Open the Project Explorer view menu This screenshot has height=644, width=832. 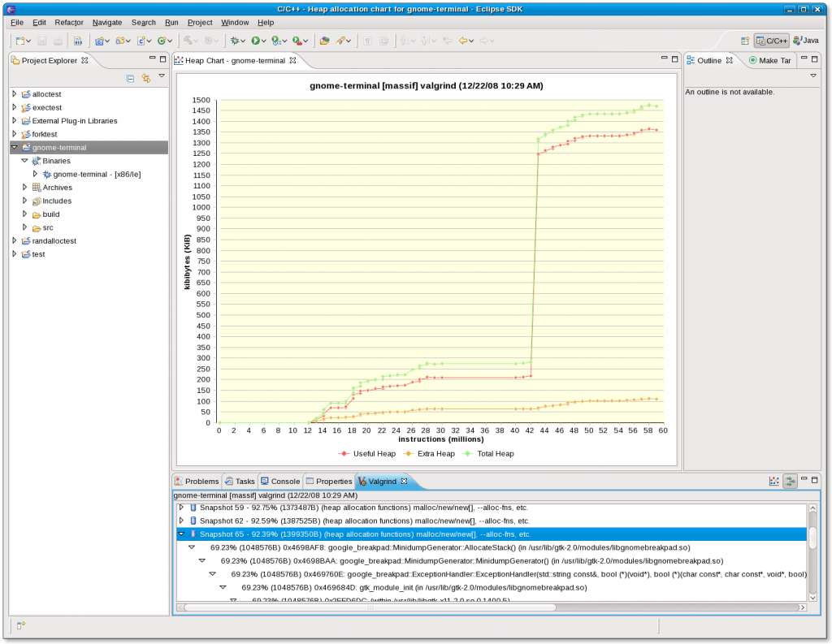click(x=162, y=76)
